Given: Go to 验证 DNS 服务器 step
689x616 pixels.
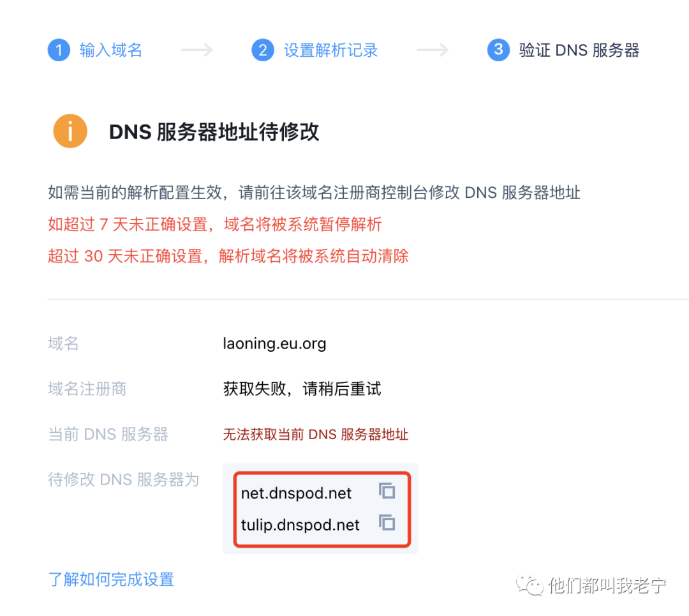Looking at the screenshot, I should [x=579, y=50].
